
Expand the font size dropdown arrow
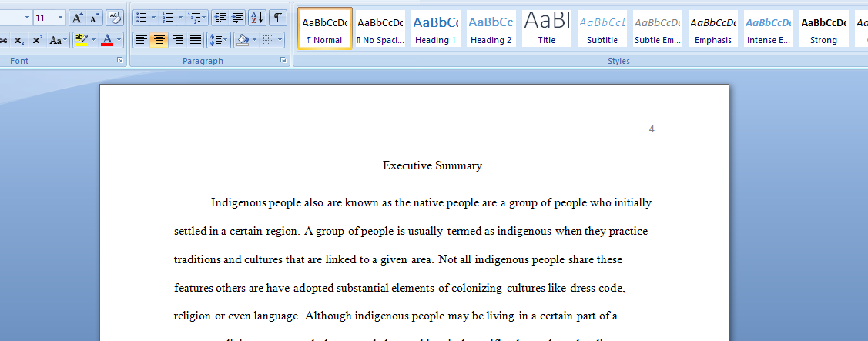point(60,18)
